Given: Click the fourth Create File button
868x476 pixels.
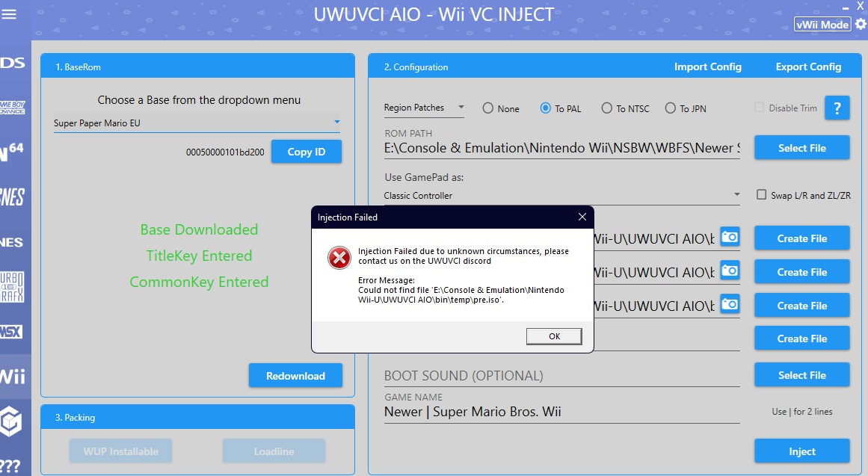Looking at the screenshot, I should tap(801, 339).
